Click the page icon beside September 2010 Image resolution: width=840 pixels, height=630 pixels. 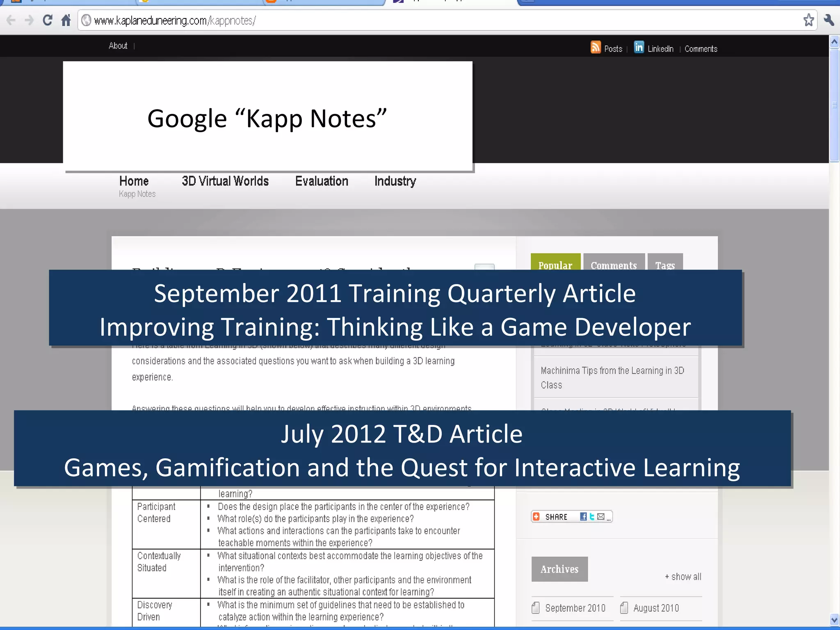[536, 607]
